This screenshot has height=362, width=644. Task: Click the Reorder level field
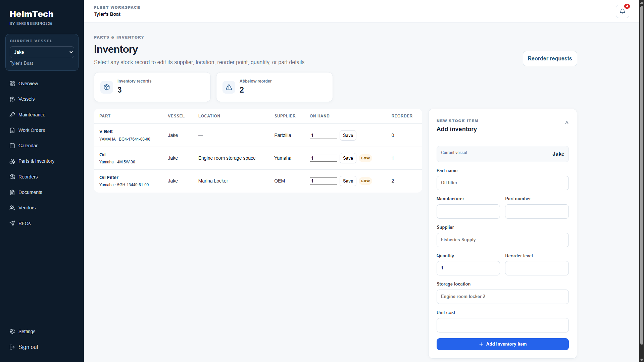point(537,268)
